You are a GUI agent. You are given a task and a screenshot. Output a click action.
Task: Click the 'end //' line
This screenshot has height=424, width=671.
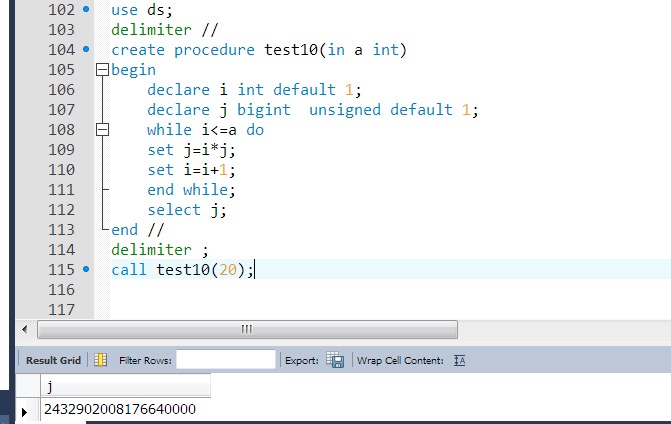(x=137, y=230)
